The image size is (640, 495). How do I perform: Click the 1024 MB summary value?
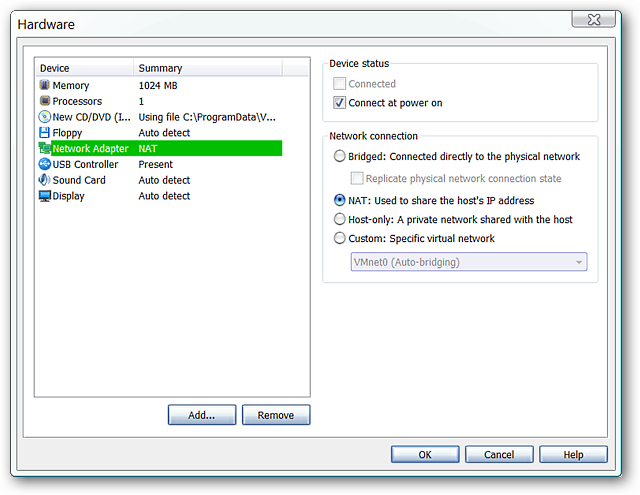[x=158, y=85]
